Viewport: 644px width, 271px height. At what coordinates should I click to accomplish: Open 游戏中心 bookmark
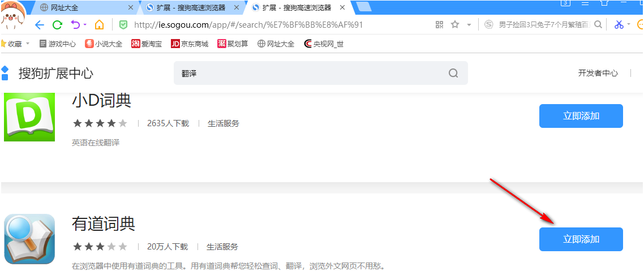pyautogui.click(x=58, y=44)
